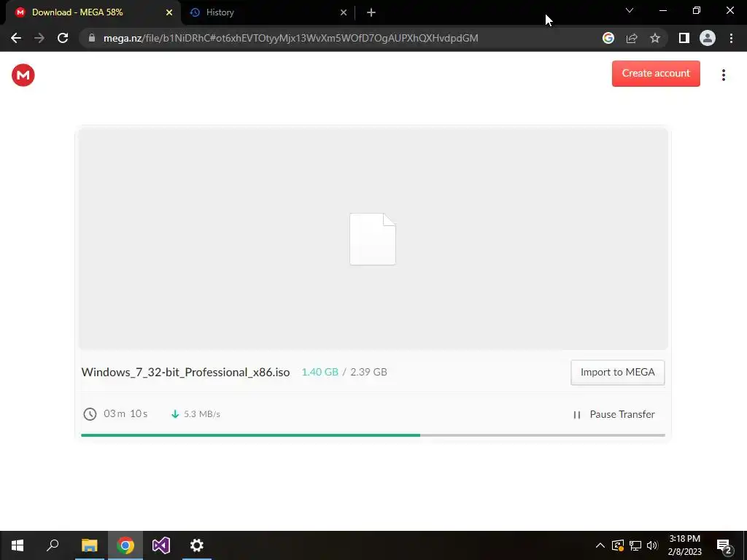
Task: Click Pause Transfer label
Action: coord(622,414)
